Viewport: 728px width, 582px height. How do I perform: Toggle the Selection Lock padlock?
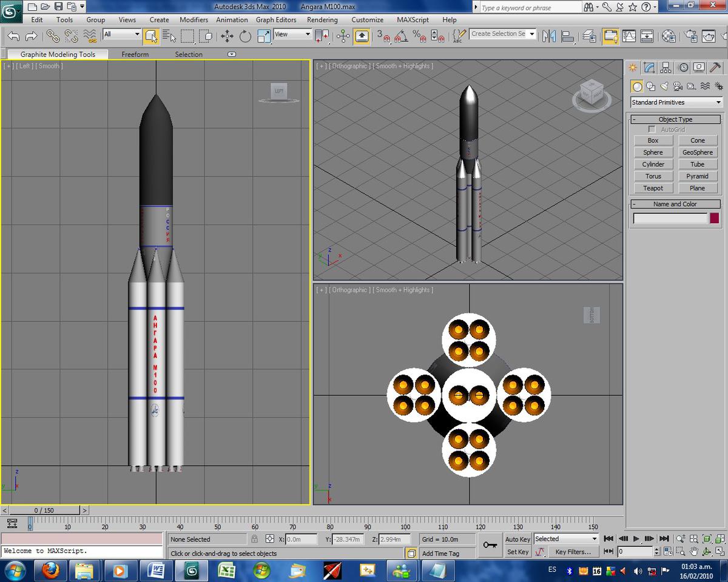[x=254, y=539]
